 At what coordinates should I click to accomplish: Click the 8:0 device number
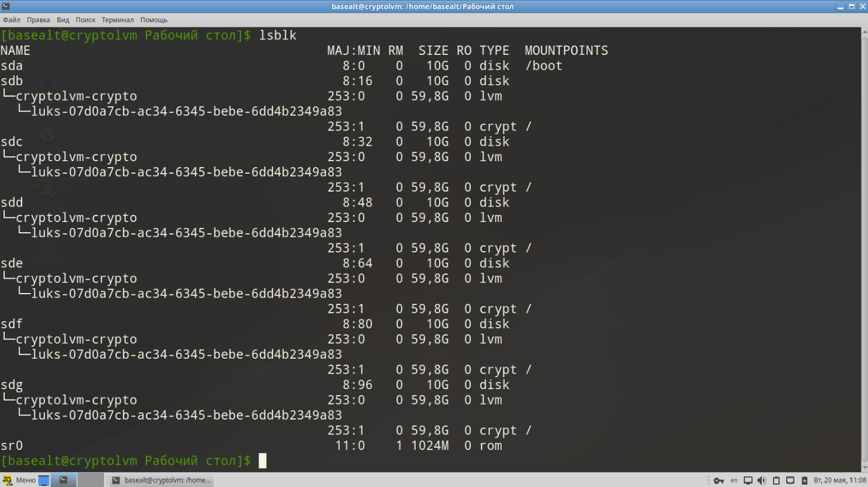[354, 66]
